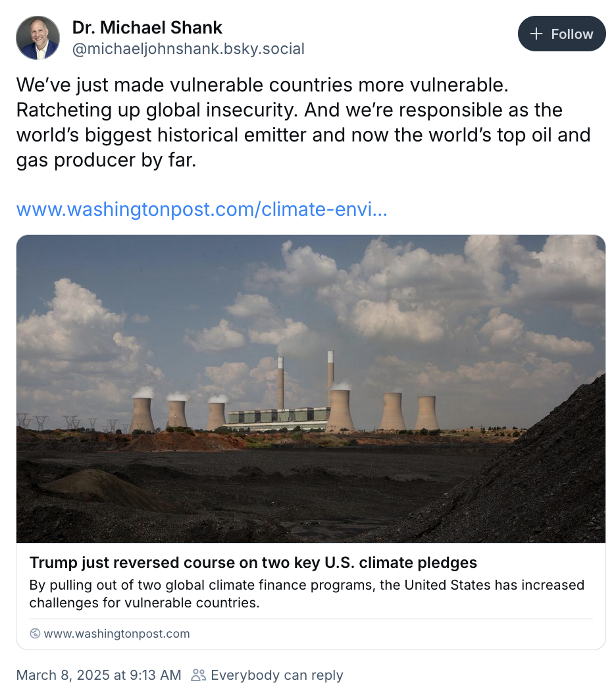
Task: Click the globe icon beside washingtonpost.com
Action: click(x=35, y=634)
